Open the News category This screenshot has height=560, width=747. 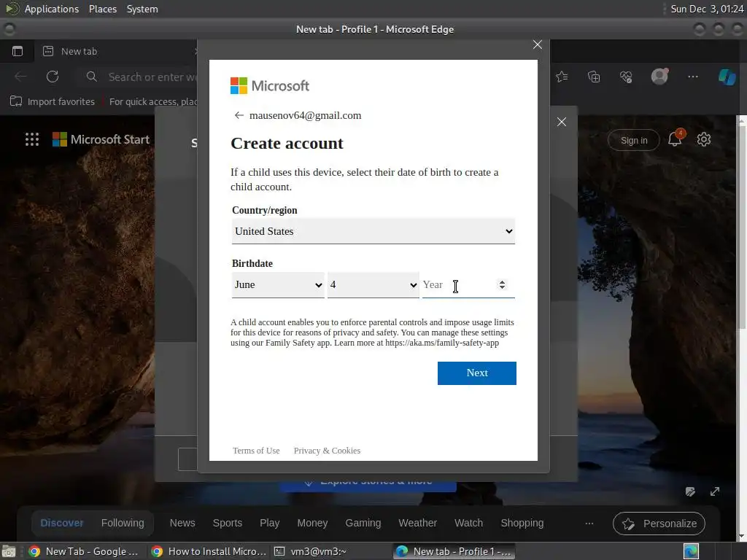(182, 523)
